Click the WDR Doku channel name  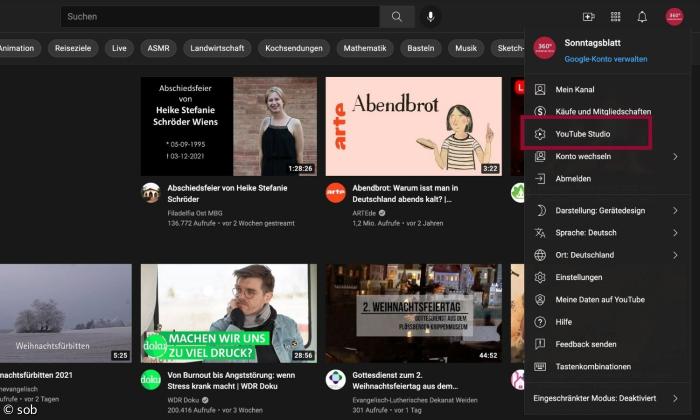point(183,400)
